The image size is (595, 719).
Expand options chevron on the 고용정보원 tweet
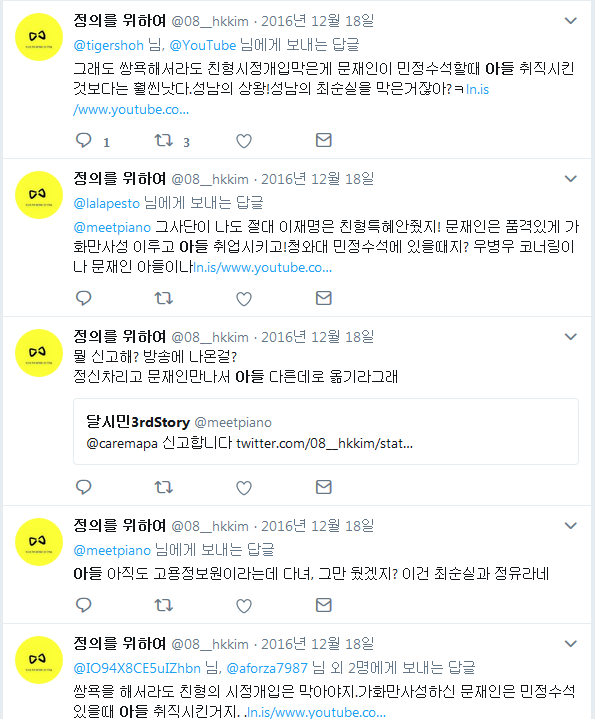[570, 526]
